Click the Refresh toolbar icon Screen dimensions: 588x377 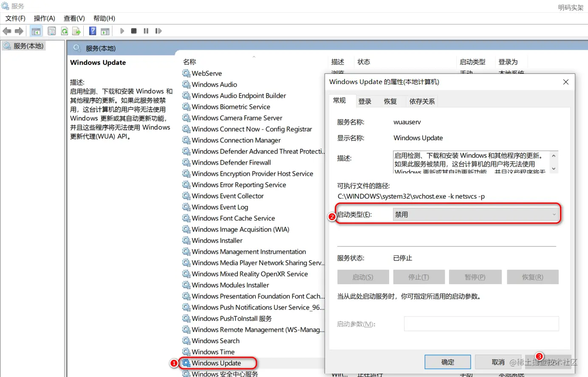coord(64,31)
